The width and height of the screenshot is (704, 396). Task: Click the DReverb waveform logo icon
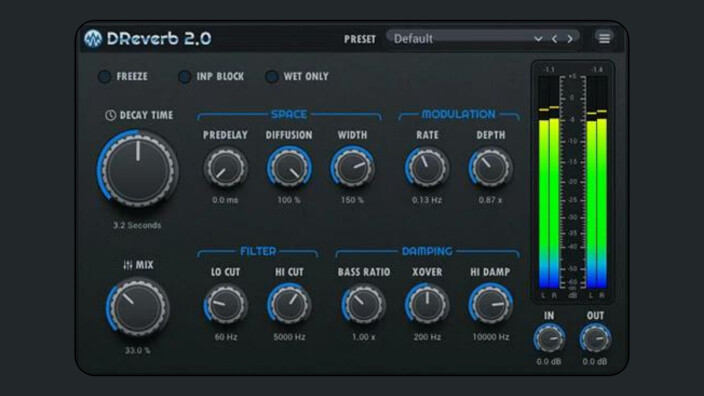tap(93, 39)
